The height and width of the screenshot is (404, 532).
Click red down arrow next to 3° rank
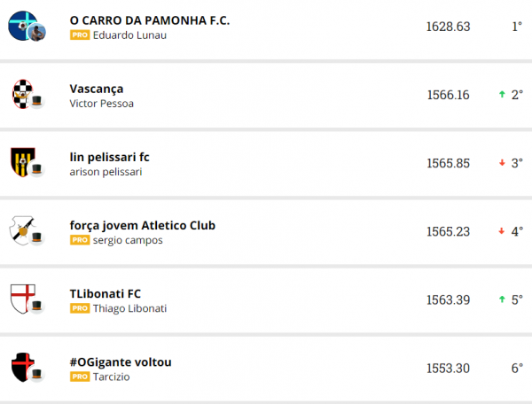[502, 163]
